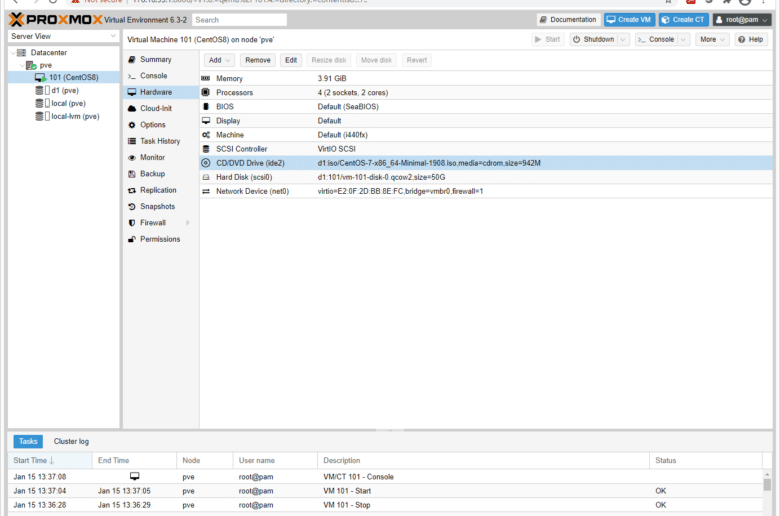Open the Documentation link button
The image size is (780, 516).
tap(569, 20)
